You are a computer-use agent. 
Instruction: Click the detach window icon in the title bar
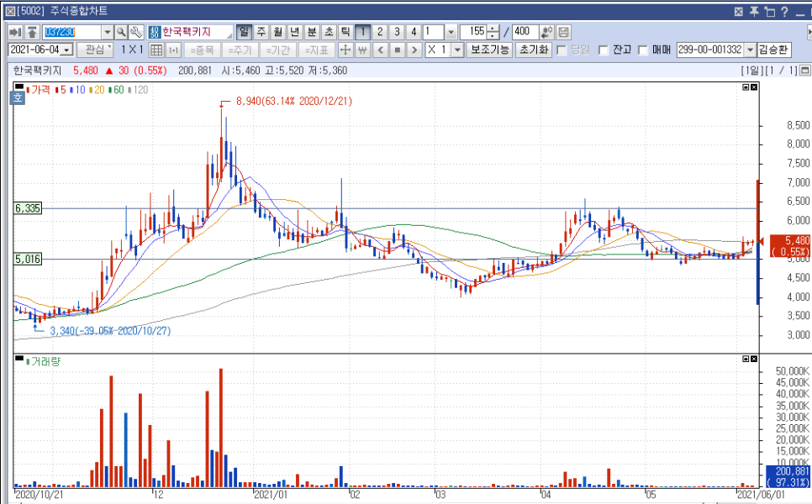[769, 12]
